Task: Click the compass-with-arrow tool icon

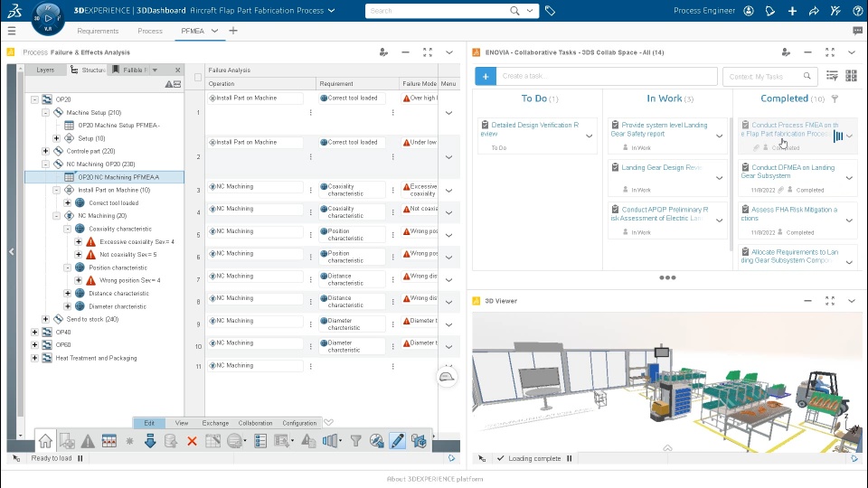Action: coord(377,441)
